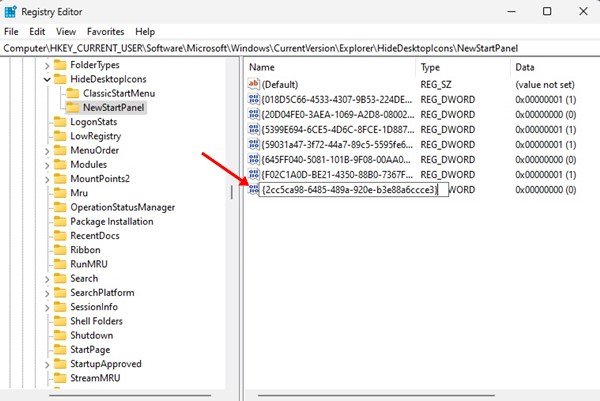Screen dimensions: 600x401
Task: Expand the FolderTypes key
Action: click(x=47, y=65)
